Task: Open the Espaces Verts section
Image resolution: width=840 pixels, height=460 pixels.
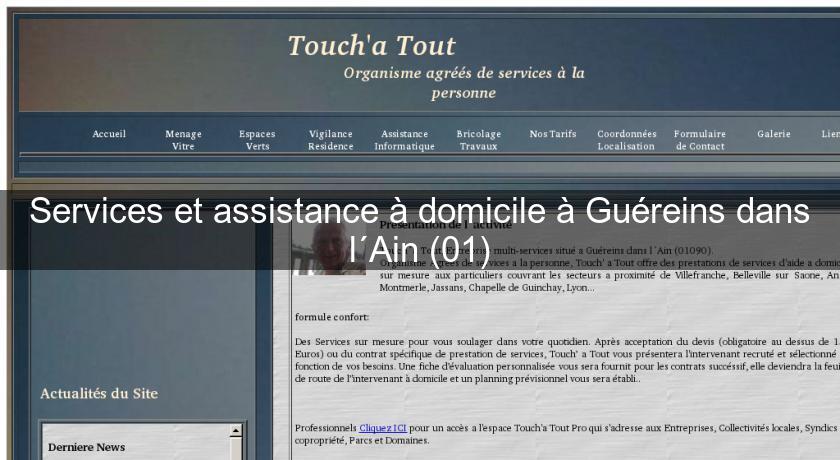Action: pos(257,140)
